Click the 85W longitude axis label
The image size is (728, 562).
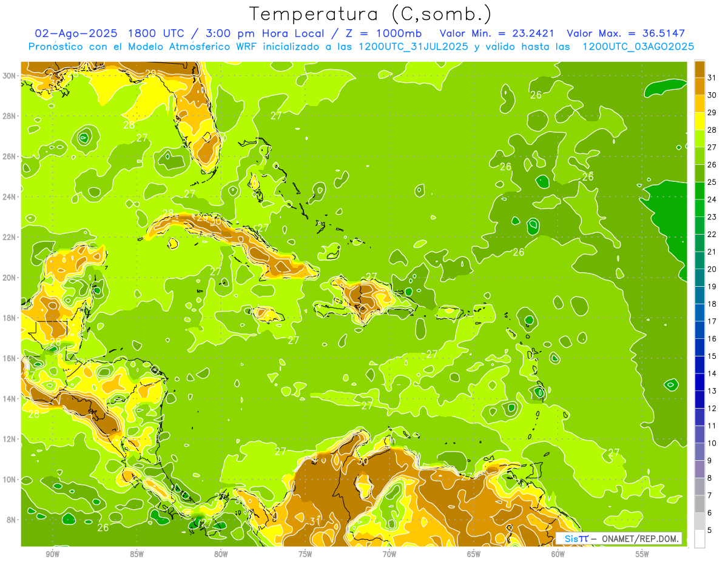pyautogui.click(x=136, y=554)
